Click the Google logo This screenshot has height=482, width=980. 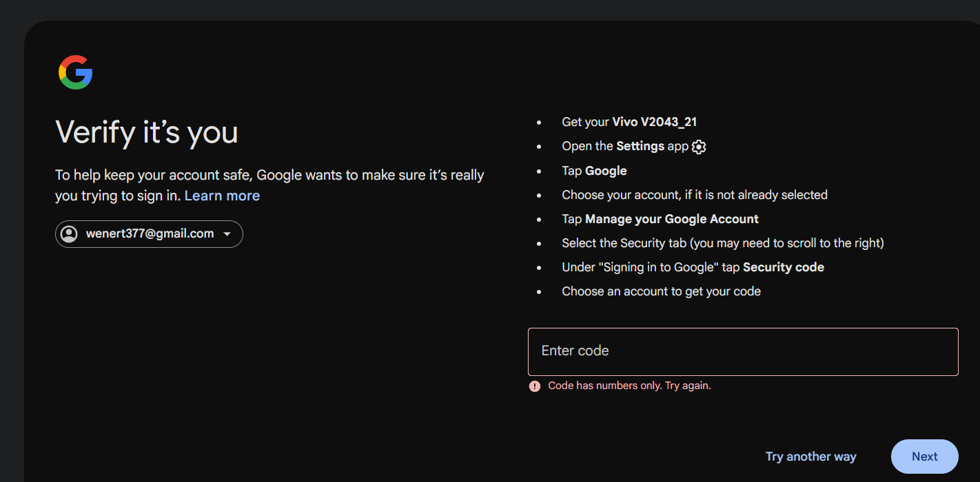(x=76, y=72)
